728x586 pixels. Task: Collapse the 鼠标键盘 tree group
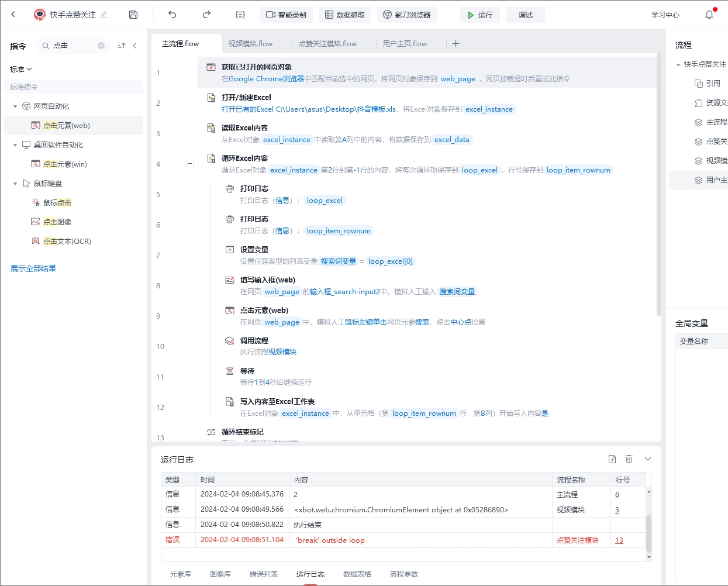pyautogui.click(x=15, y=184)
